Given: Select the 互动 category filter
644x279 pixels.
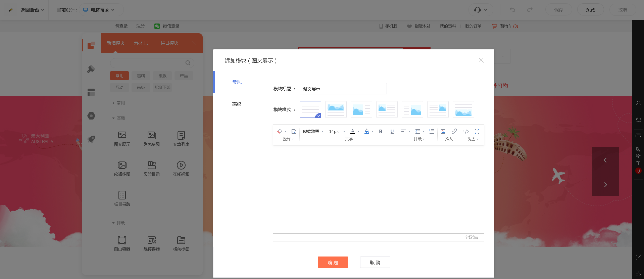Looking at the screenshot, I should (x=119, y=87).
